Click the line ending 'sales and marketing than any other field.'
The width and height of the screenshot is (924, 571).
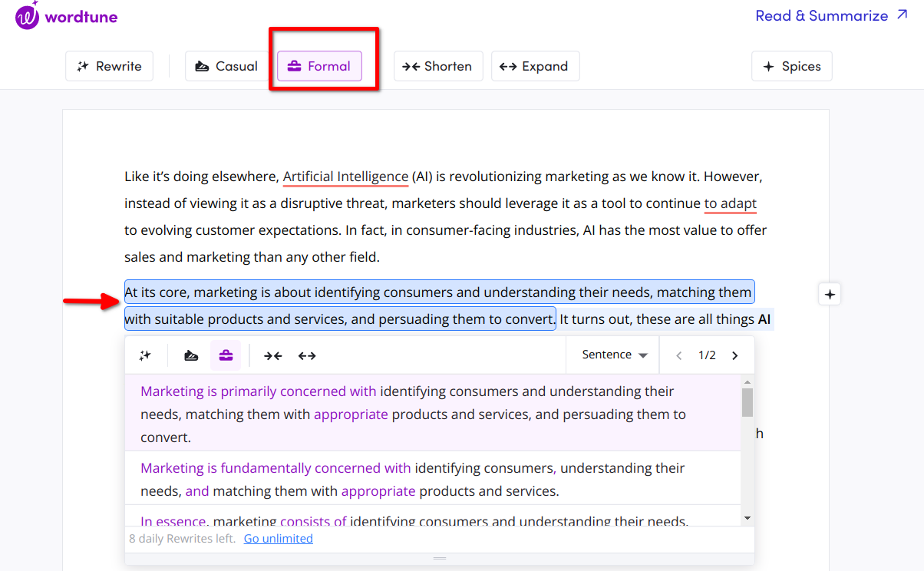click(x=252, y=257)
